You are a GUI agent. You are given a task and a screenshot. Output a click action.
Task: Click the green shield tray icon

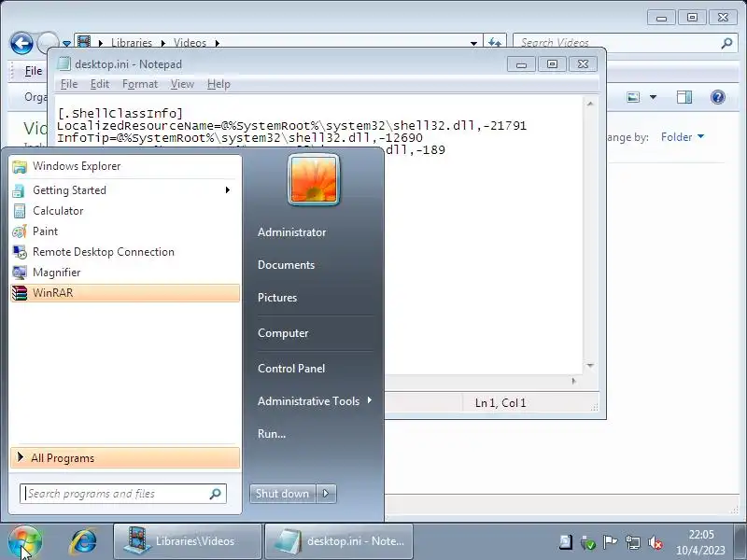pos(588,542)
